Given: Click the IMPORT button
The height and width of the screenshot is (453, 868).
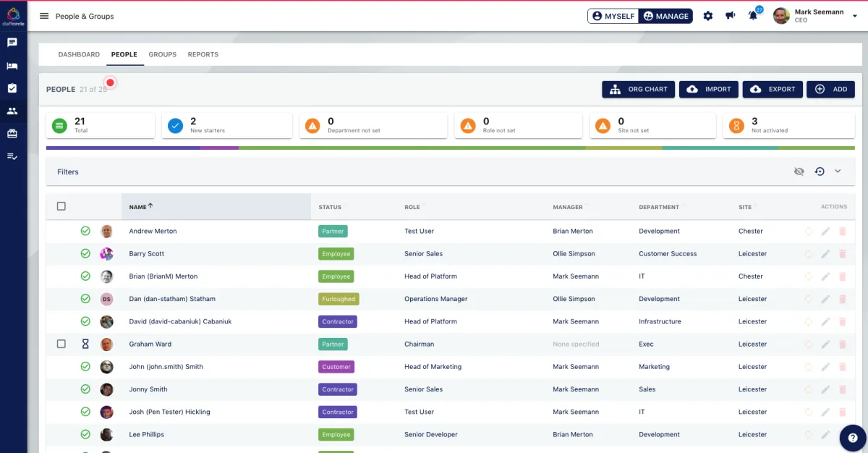Looking at the screenshot, I should pyautogui.click(x=708, y=89).
